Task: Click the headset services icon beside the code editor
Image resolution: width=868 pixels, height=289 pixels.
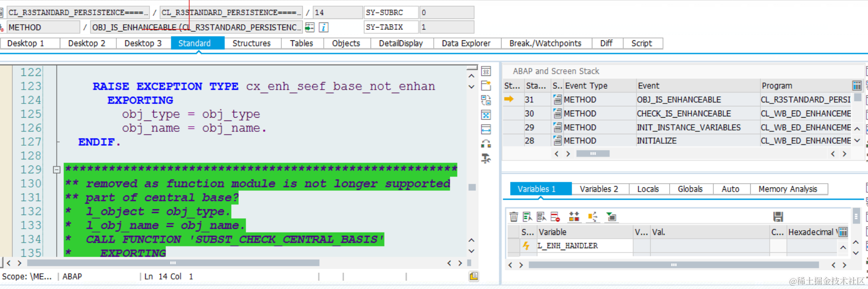Action: 486,143
